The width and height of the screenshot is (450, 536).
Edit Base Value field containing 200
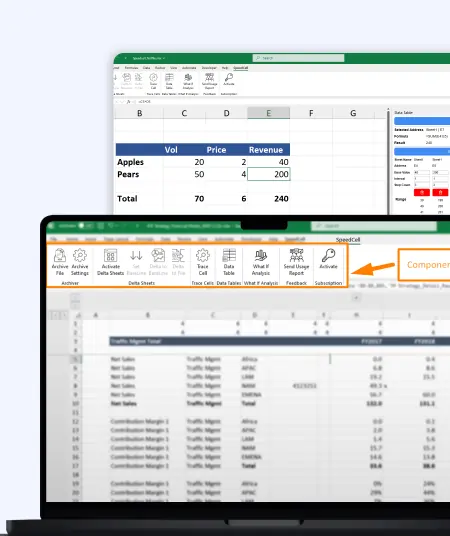click(x=440, y=172)
